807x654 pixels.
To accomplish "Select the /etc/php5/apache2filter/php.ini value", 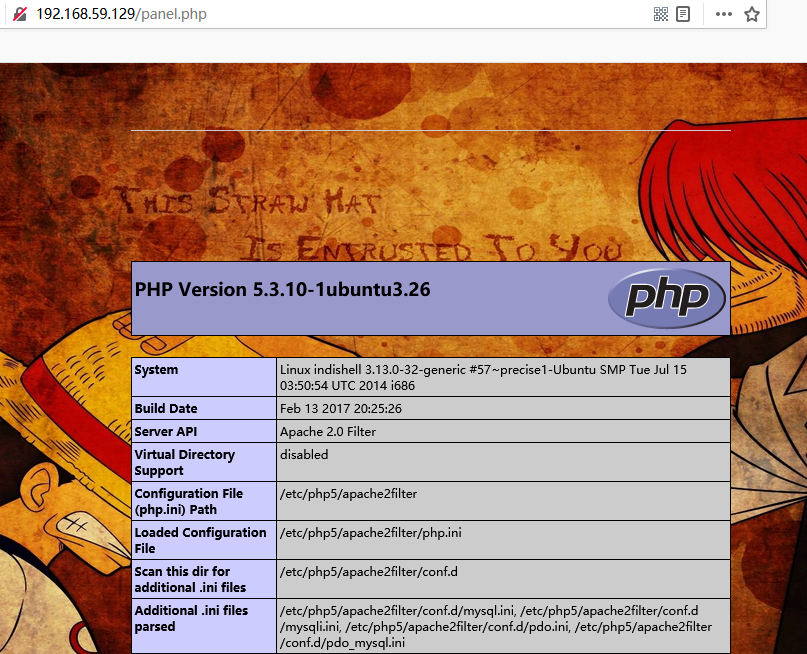I will (371, 533).
